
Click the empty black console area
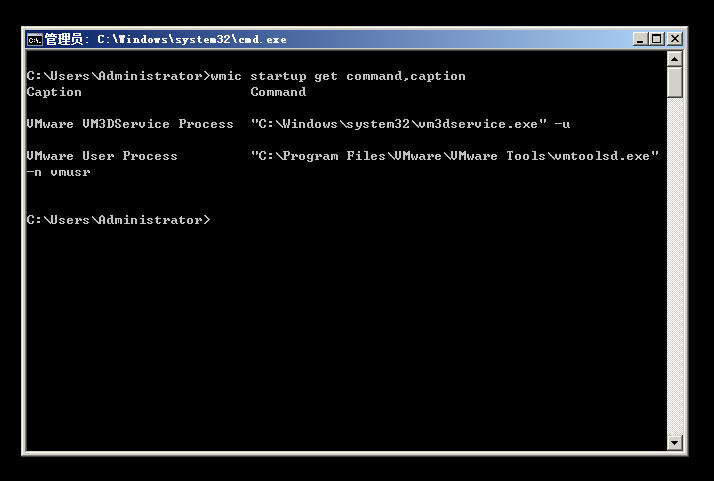346,337
